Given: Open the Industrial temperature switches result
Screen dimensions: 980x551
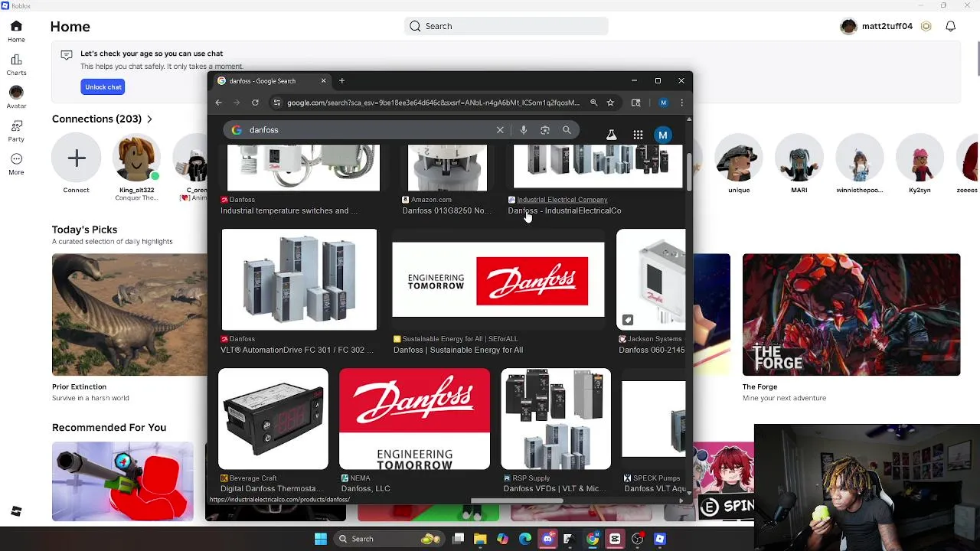Looking at the screenshot, I should (x=289, y=210).
